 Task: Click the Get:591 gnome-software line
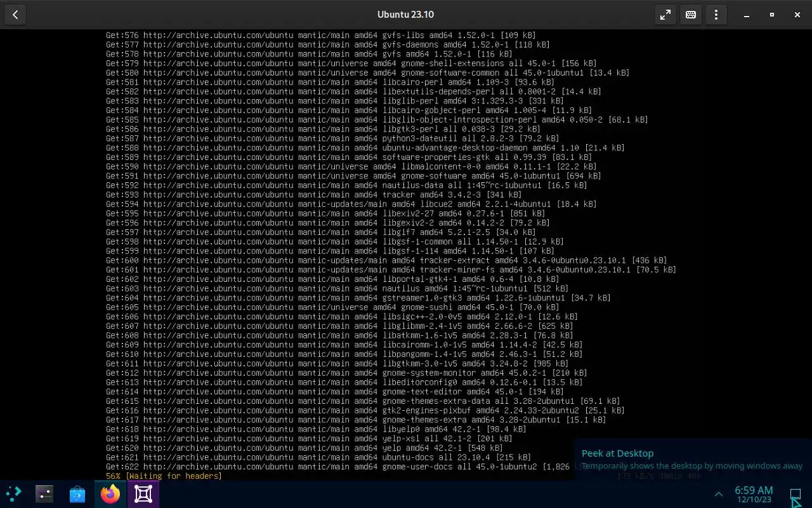(x=353, y=176)
